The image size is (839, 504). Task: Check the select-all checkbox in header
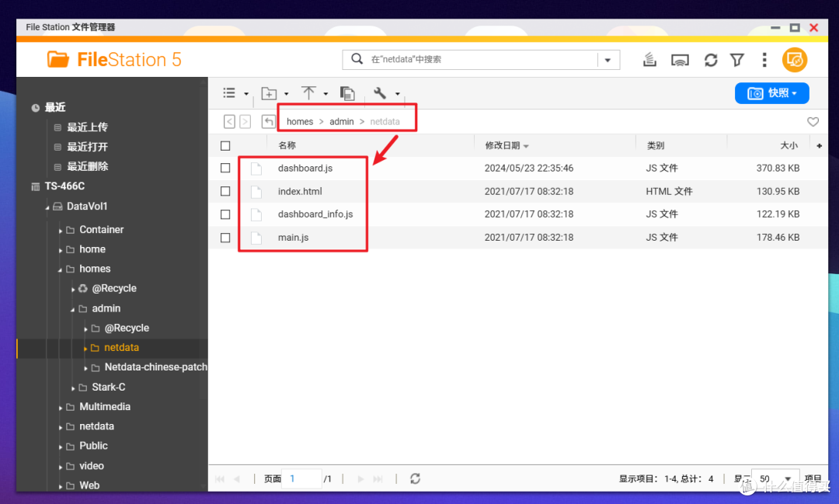coord(225,145)
